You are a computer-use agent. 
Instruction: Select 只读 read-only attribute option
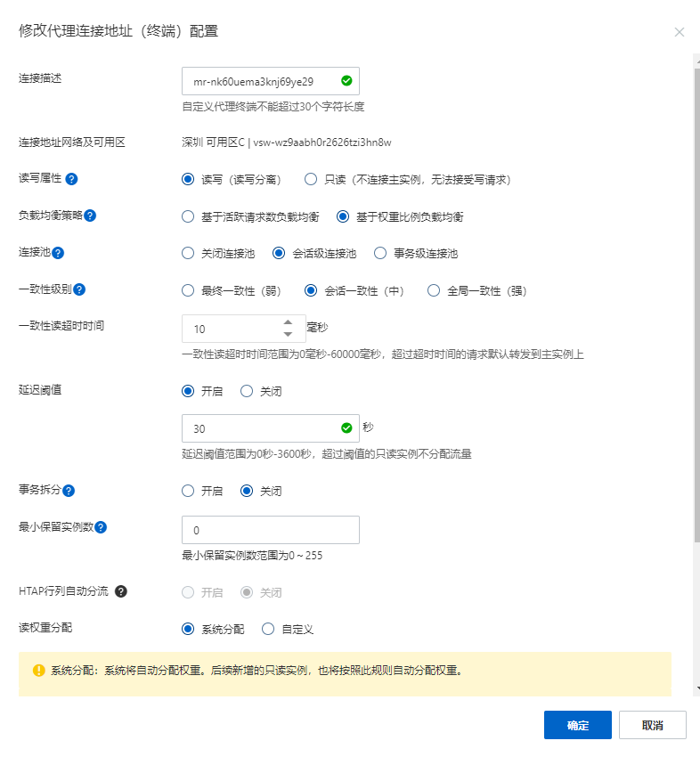pyautogui.click(x=311, y=179)
